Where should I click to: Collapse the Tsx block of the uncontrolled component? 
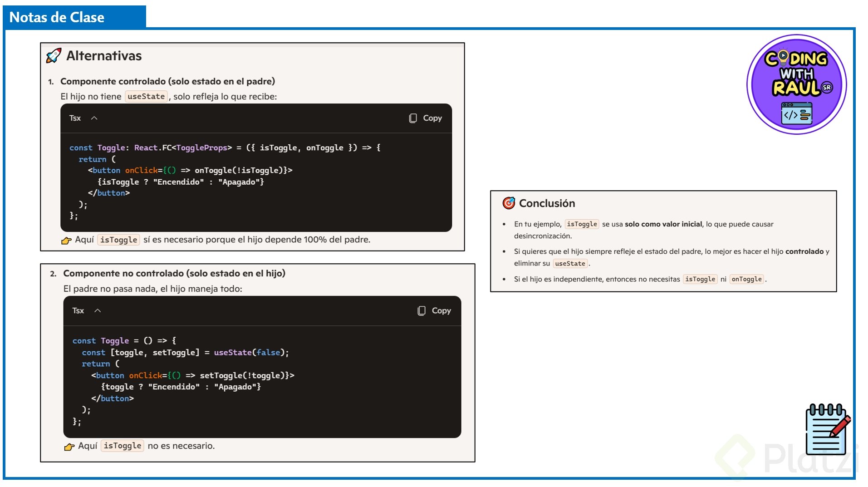click(98, 311)
